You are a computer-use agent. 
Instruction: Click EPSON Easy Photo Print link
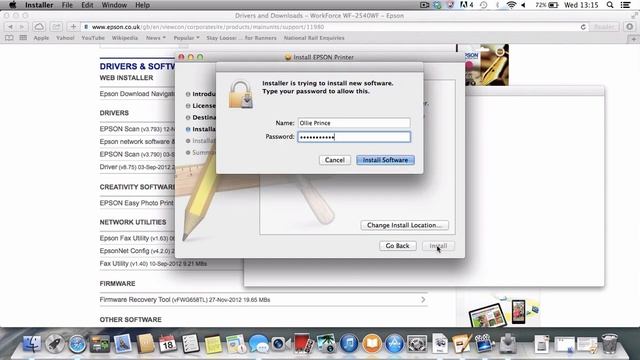click(136, 203)
